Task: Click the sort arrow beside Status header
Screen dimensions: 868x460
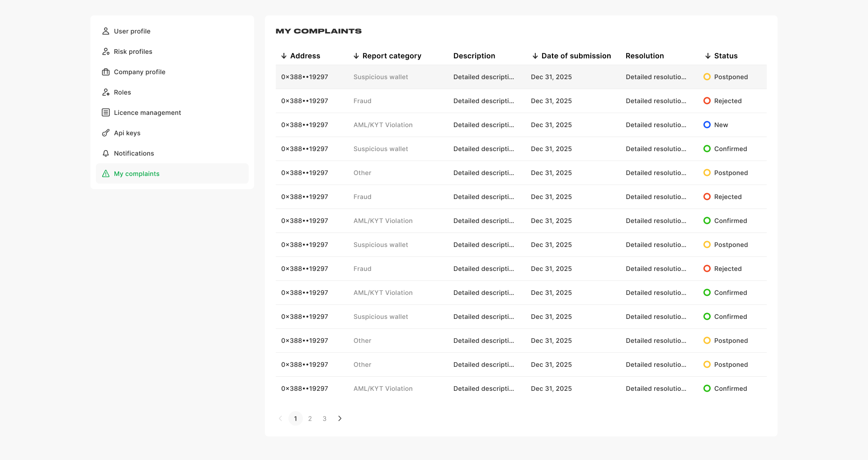Action: point(708,56)
